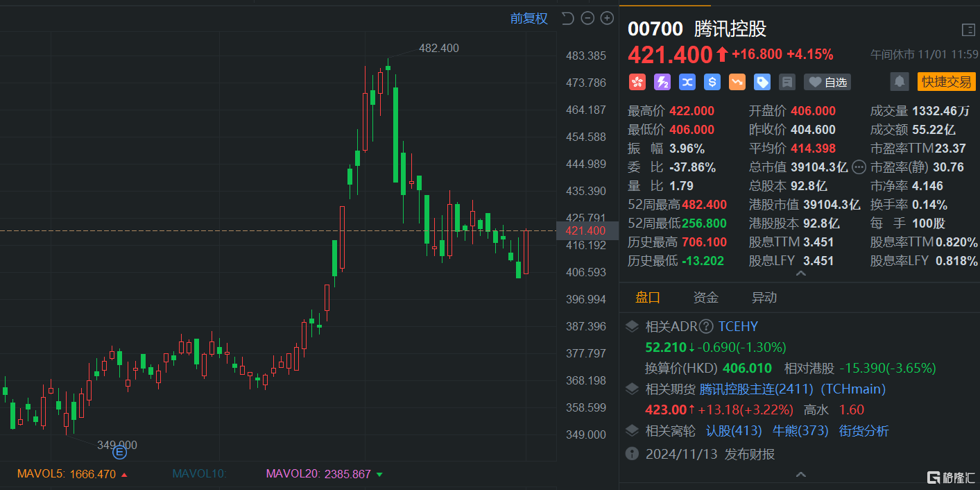Switch to the 盘口 tab

[x=648, y=298]
